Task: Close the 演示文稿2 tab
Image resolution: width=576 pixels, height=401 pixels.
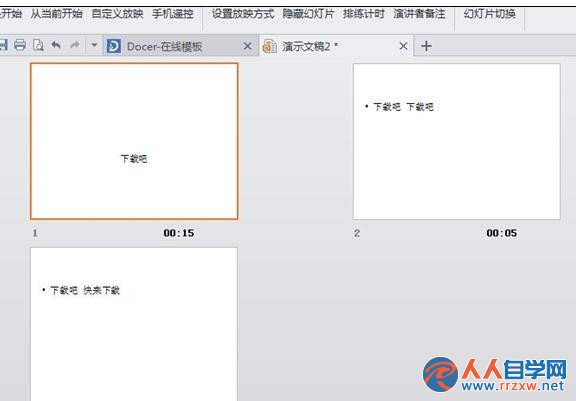Action: coord(403,46)
